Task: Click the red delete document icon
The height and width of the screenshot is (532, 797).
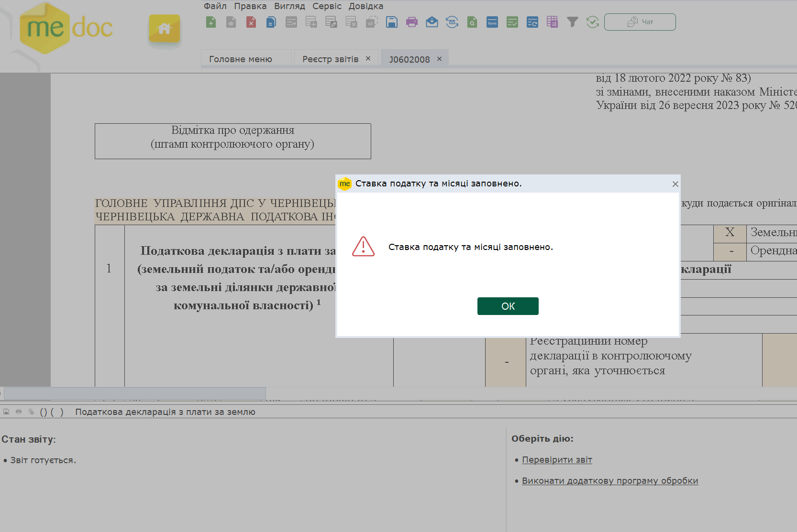Action: coord(251,22)
